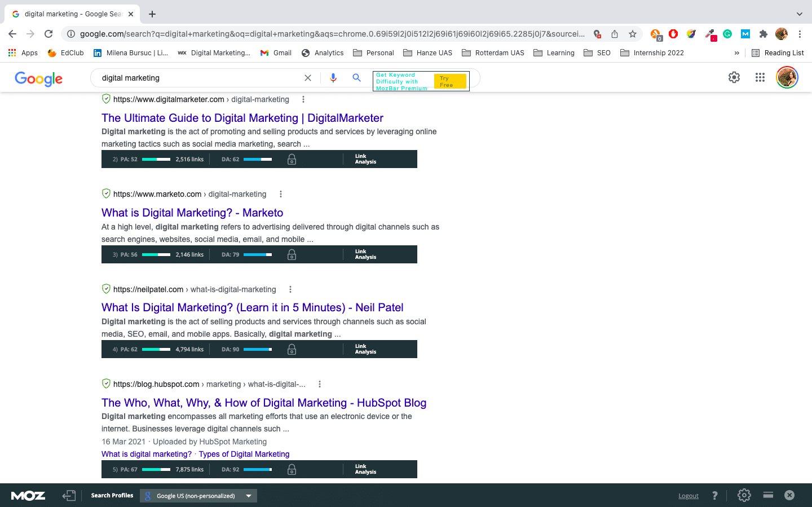
Task: Open the three-dot menu for marketo.com result
Action: point(281,194)
